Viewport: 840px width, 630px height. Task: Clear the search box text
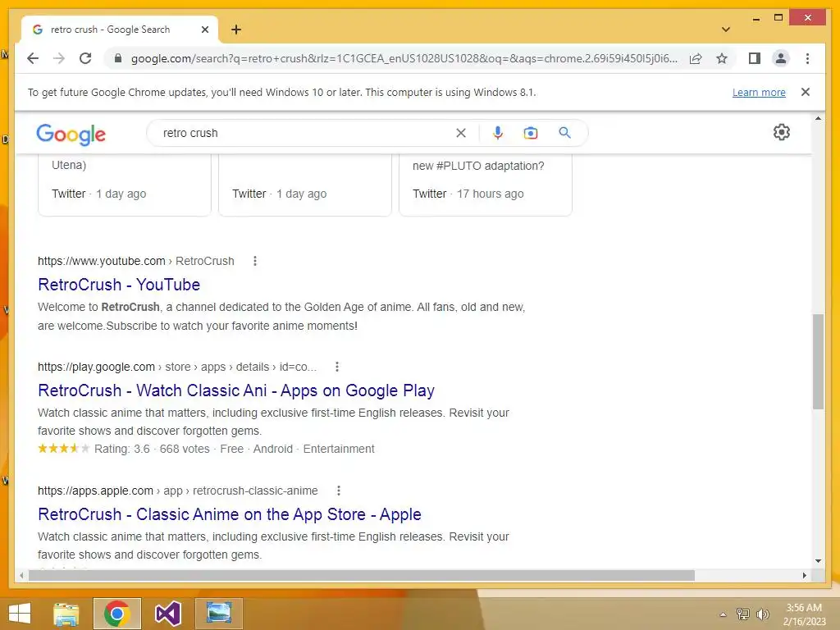461,133
